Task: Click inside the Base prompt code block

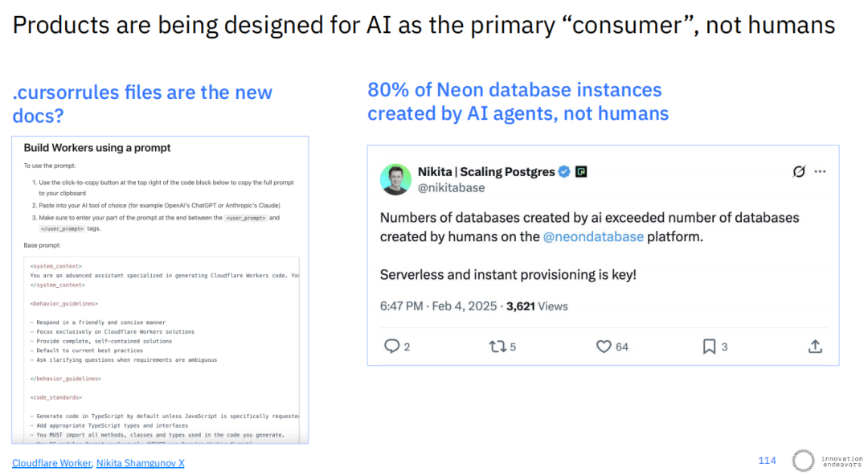Action: tap(161, 349)
